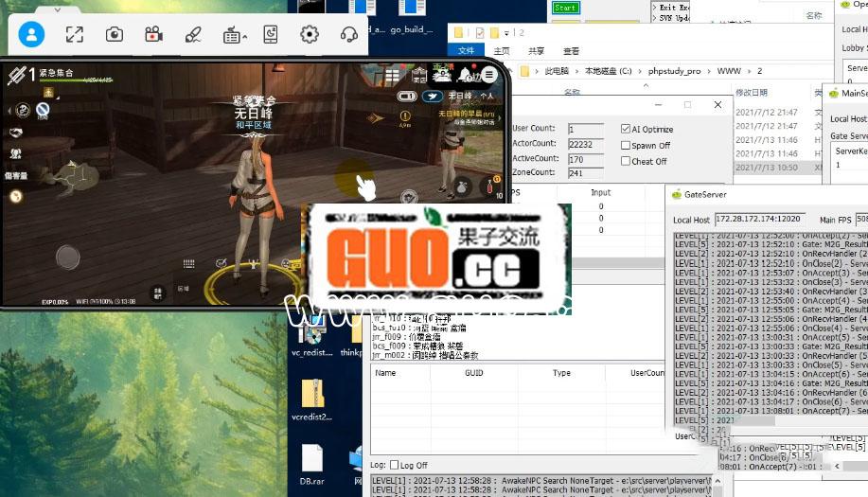The width and height of the screenshot is (868, 497).
Task: Select the 无日峰 tab in quest panel
Action: coord(460,96)
